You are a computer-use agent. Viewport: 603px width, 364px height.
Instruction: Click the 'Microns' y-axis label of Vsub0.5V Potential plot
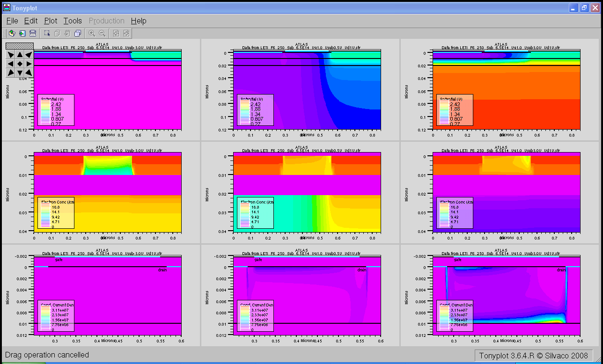(206, 92)
